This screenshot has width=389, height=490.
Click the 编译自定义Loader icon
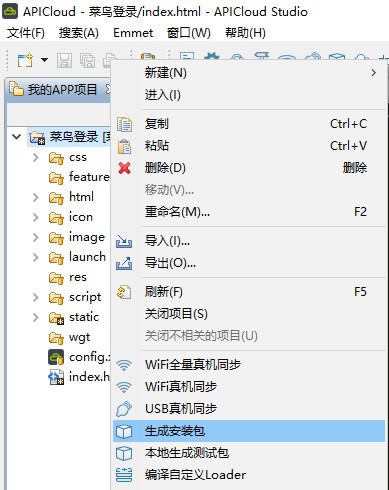click(x=124, y=475)
